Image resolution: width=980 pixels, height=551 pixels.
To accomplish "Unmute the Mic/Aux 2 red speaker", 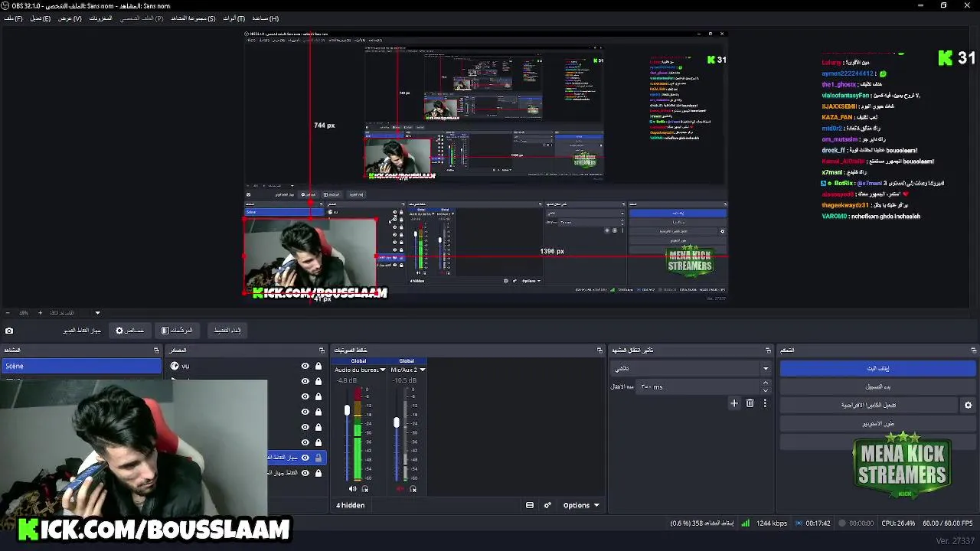I will click(400, 489).
